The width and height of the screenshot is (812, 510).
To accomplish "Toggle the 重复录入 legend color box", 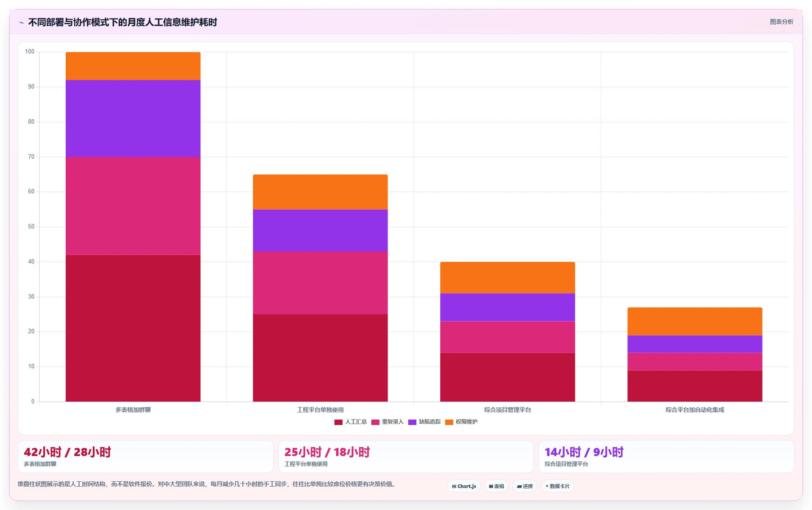I will click(375, 422).
